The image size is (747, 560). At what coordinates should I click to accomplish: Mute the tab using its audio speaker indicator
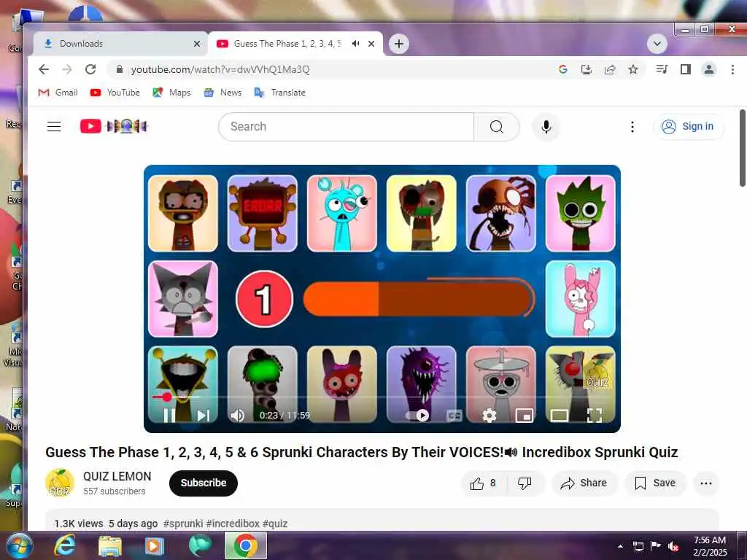coord(355,44)
